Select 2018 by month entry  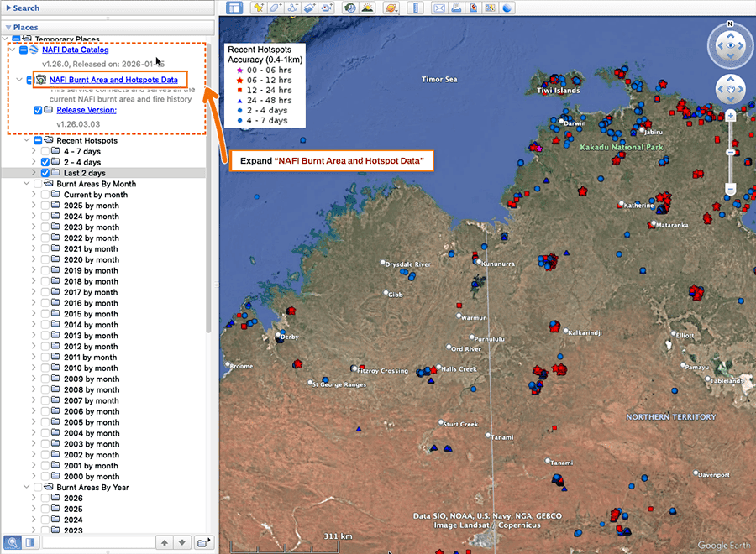91,281
